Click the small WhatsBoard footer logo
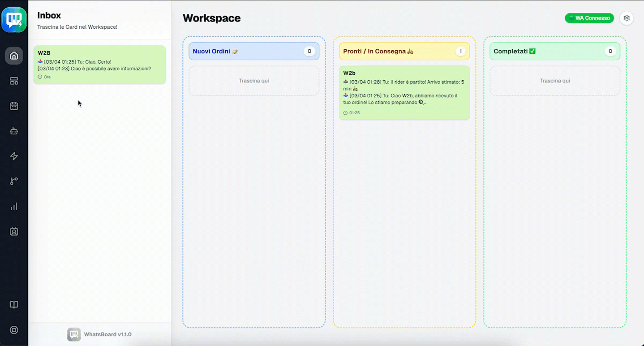This screenshot has height=346, width=644. click(74, 334)
